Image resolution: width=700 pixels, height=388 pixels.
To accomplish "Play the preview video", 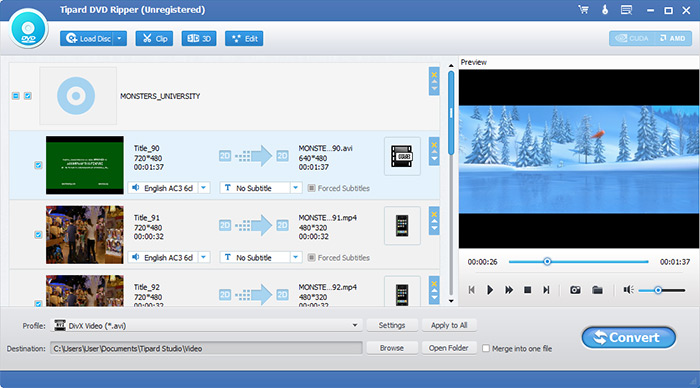I will pyautogui.click(x=490, y=290).
